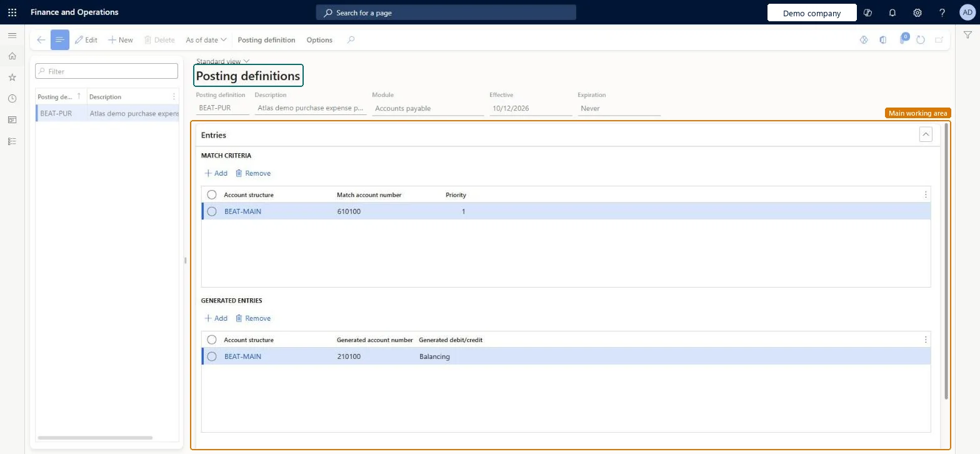Open the help question mark icon

click(x=942, y=13)
